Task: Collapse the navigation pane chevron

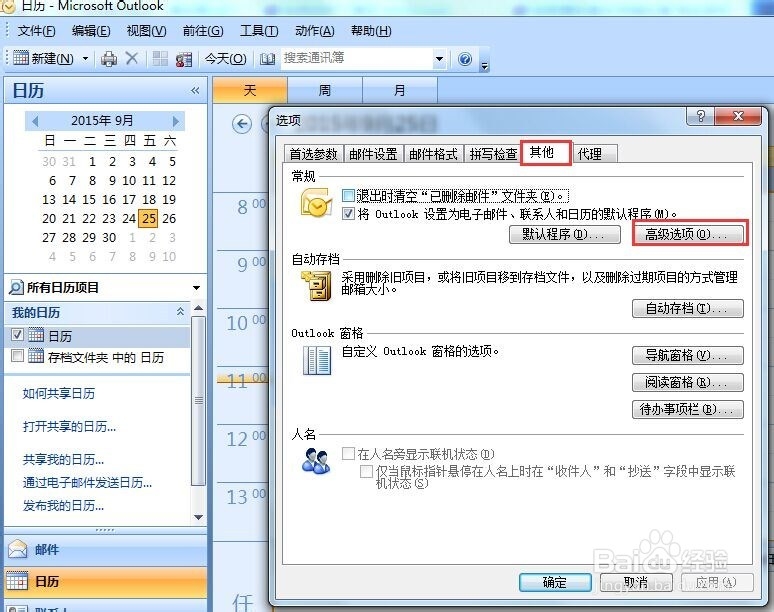Action: pyautogui.click(x=195, y=91)
